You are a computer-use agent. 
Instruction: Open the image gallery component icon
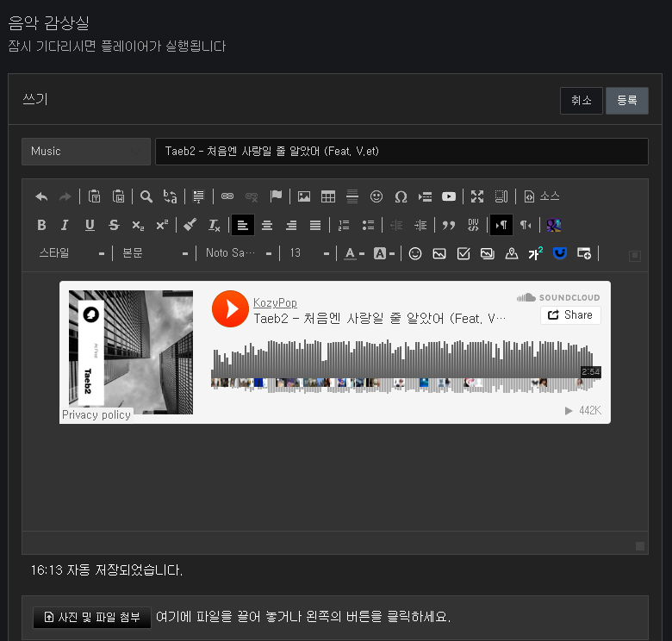pos(488,253)
